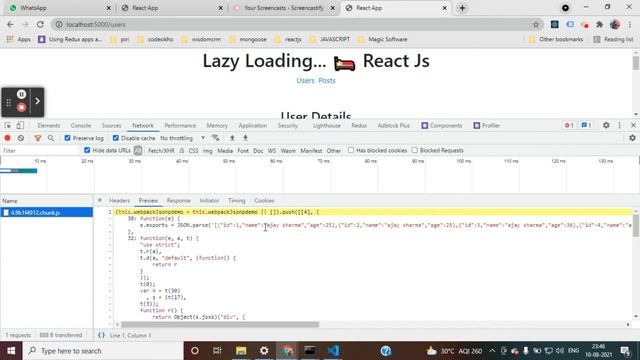Open the codesikho bookmarks folder
The height and width of the screenshot is (360, 640).
point(156,39)
